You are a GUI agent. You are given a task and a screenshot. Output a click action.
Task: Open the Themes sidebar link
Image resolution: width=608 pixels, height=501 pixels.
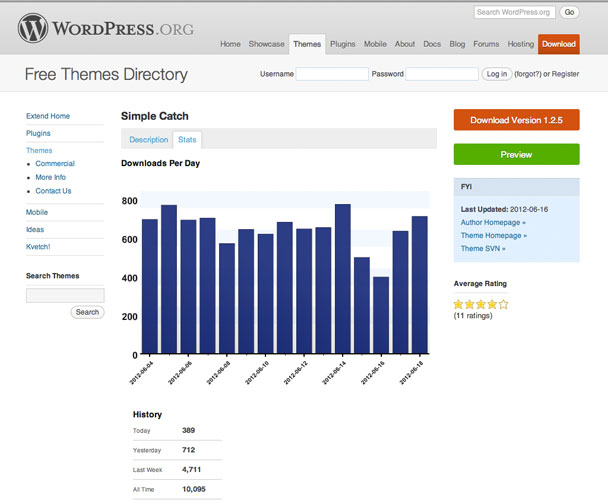tap(39, 150)
